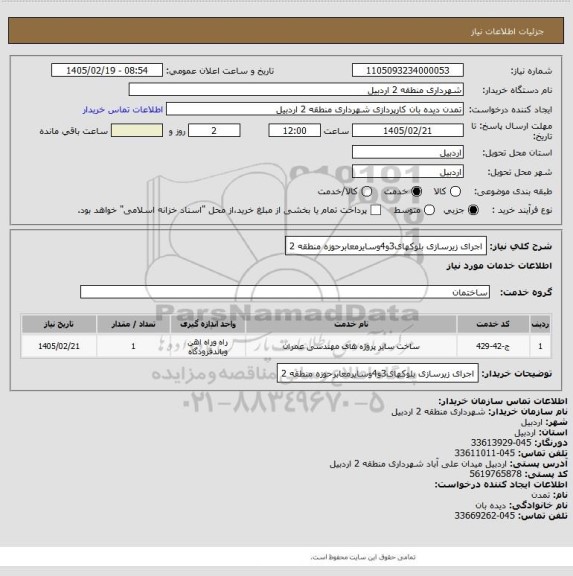Click the measurement unit cell راه وراه اهن
The image size is (573, 576).
(x=208, y=346)
